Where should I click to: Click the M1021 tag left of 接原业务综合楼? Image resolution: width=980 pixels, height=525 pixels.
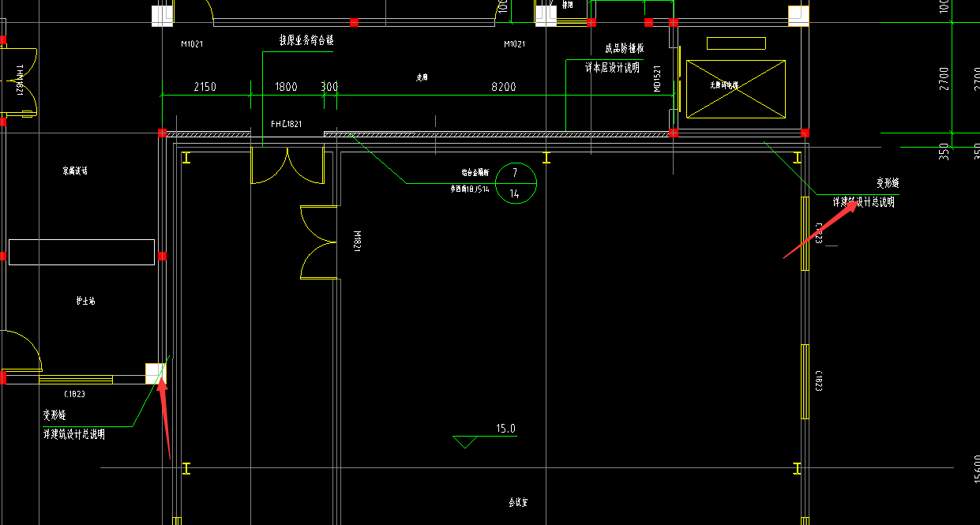192,44
